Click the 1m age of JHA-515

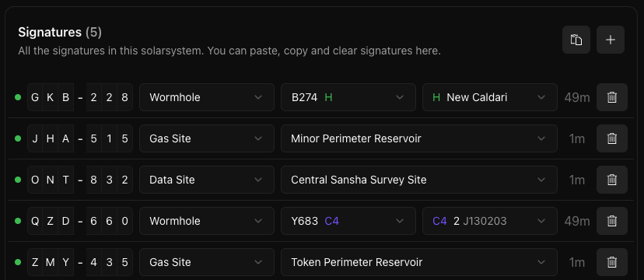click(x=577, y=138)
